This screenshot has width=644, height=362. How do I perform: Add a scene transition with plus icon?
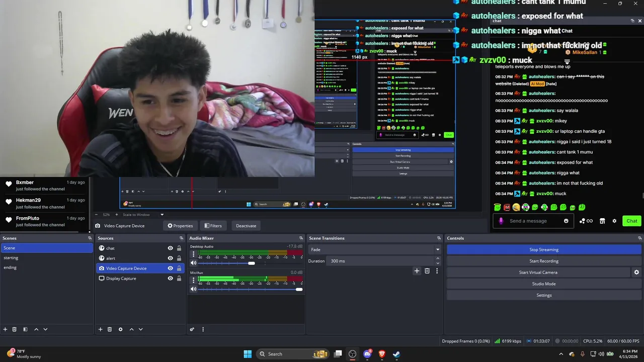[x=417, y=271]
